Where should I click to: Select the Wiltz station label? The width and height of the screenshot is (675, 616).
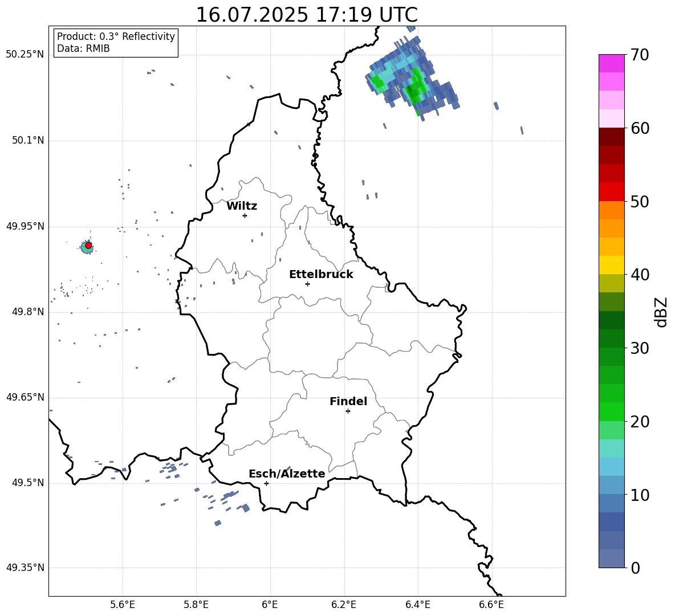tap(242, 206)
